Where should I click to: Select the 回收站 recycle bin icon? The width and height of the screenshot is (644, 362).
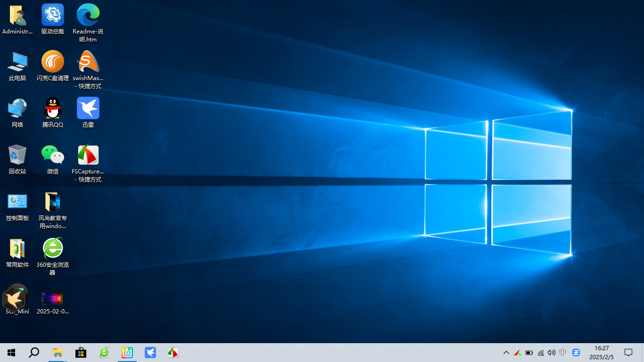pos(17,159)
